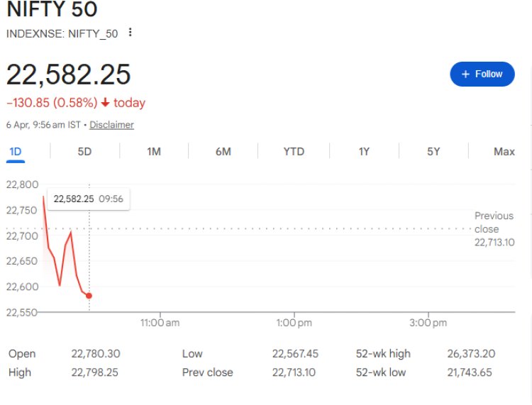Click the Previous close label on chart

pyautogui.click(x=494, y=222)
